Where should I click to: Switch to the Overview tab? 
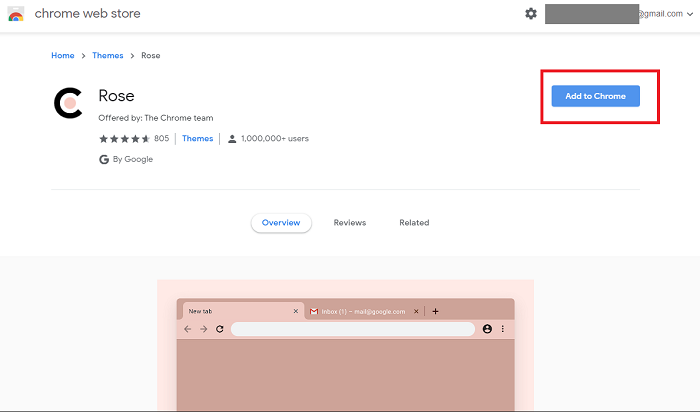point(281,223)
